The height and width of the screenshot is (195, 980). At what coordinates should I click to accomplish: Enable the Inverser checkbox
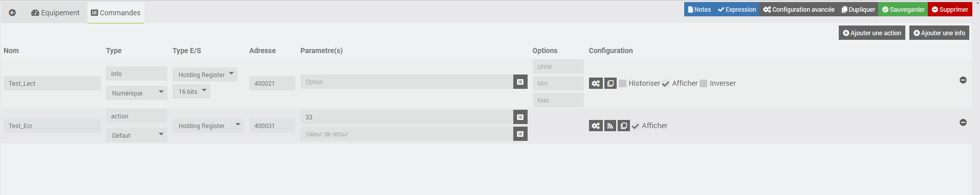pos(704,83)
